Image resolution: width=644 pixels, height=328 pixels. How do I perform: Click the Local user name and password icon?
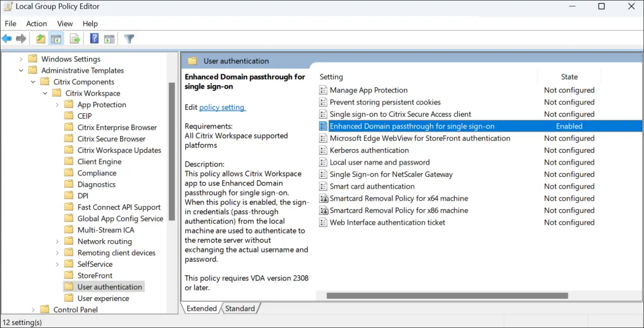point(323,162)
